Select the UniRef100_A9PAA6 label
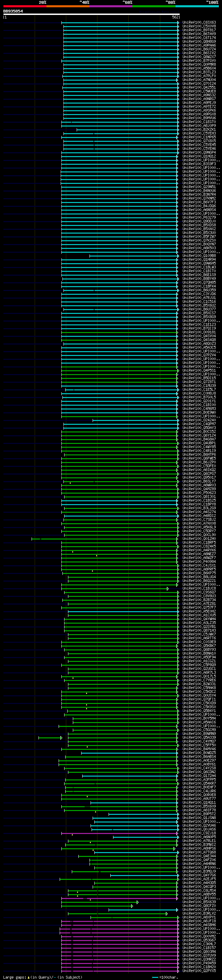 (x=199, y=45)
